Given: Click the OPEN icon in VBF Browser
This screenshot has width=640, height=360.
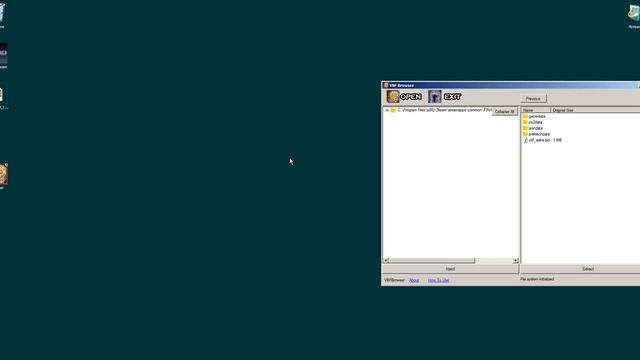Looking at the screenshot, I should tap(393, 97).
